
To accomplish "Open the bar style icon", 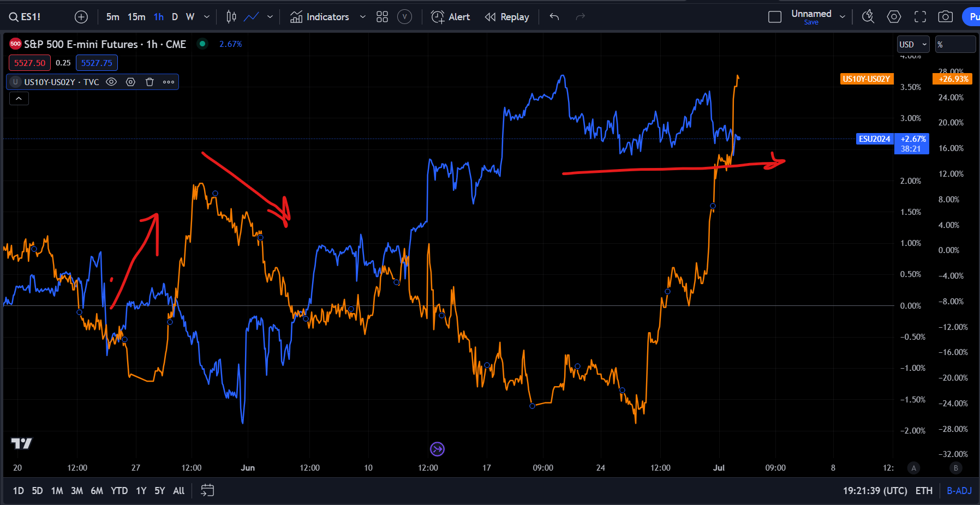I will pyautogui.click(x=230, y=17).
